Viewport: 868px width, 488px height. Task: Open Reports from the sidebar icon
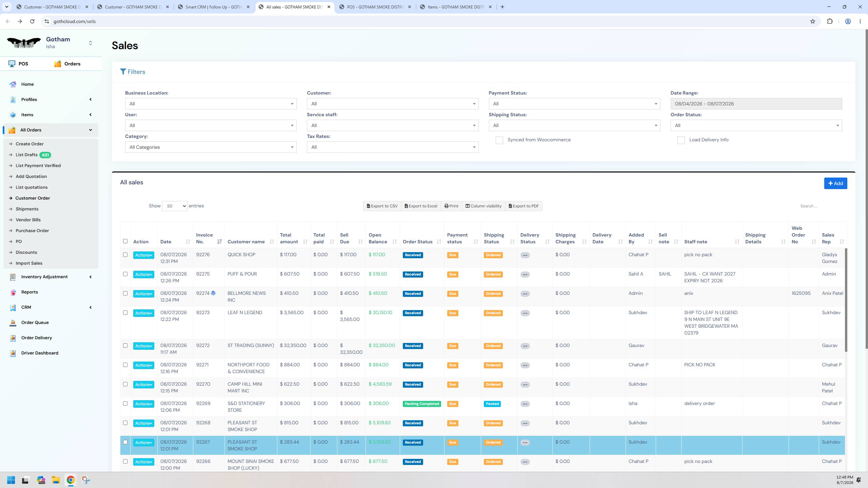tap(13, 292)
